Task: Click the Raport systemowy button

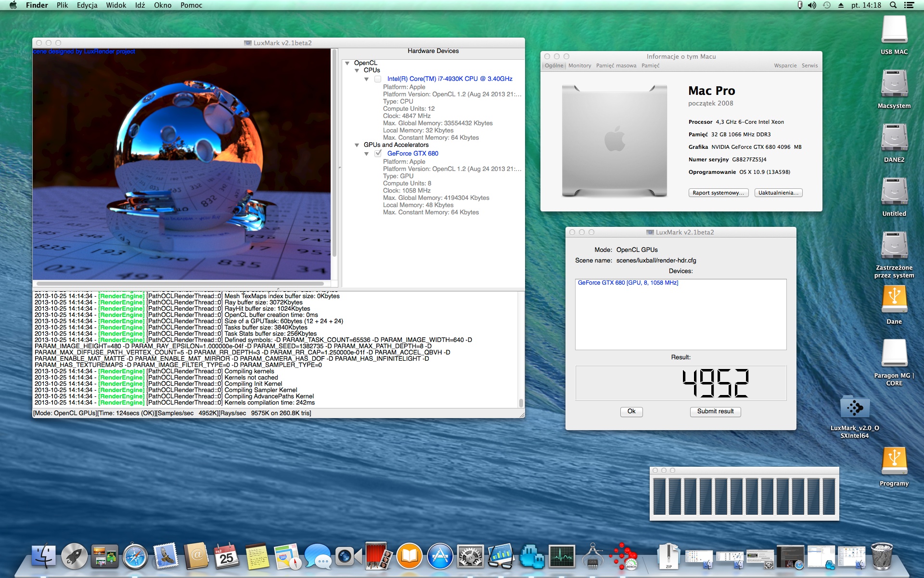Action: point(719,193)
